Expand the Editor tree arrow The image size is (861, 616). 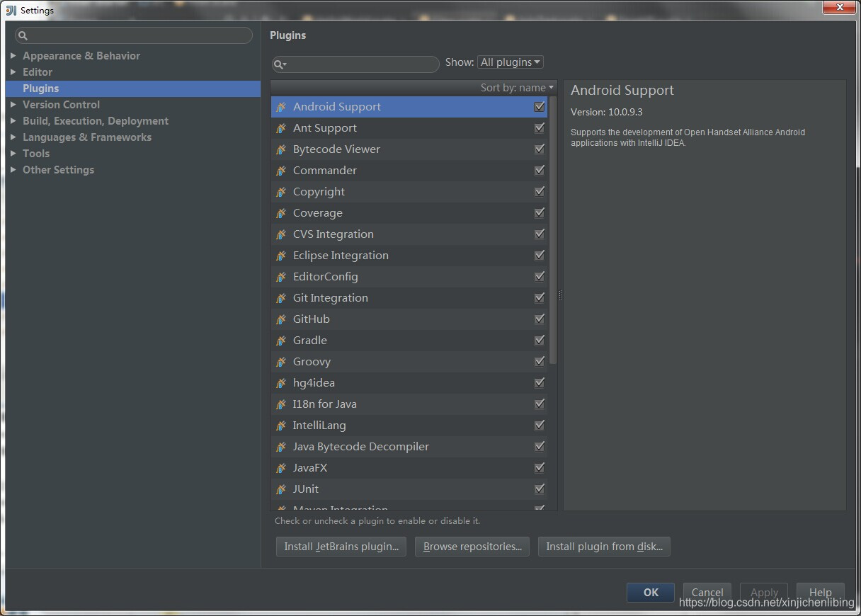pos(13,72)
